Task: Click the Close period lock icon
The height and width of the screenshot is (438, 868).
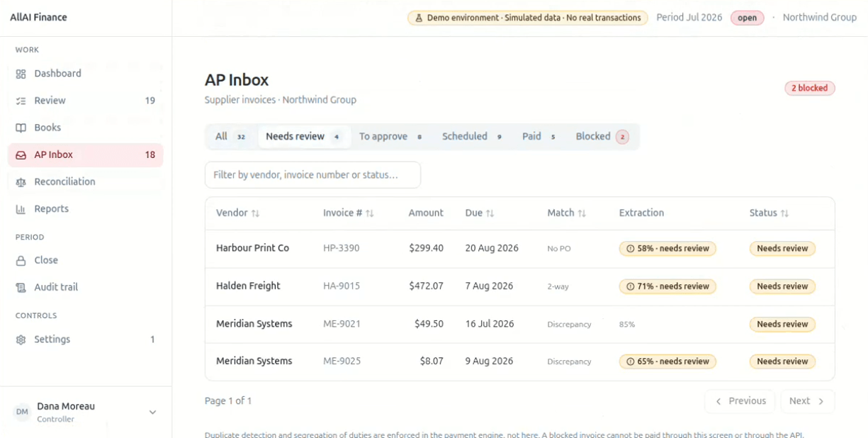Action: coord(21,261)
